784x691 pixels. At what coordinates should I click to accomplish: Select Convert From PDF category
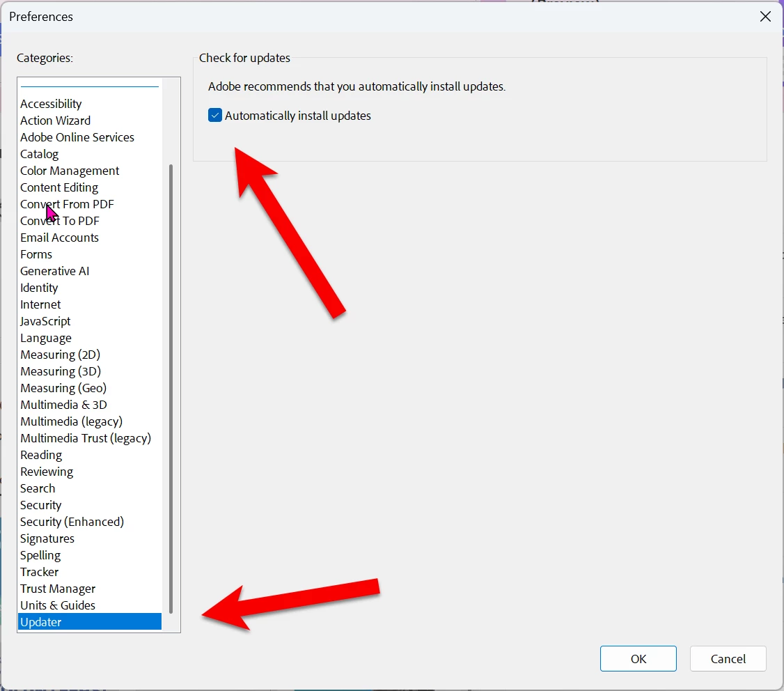(67, 204)
